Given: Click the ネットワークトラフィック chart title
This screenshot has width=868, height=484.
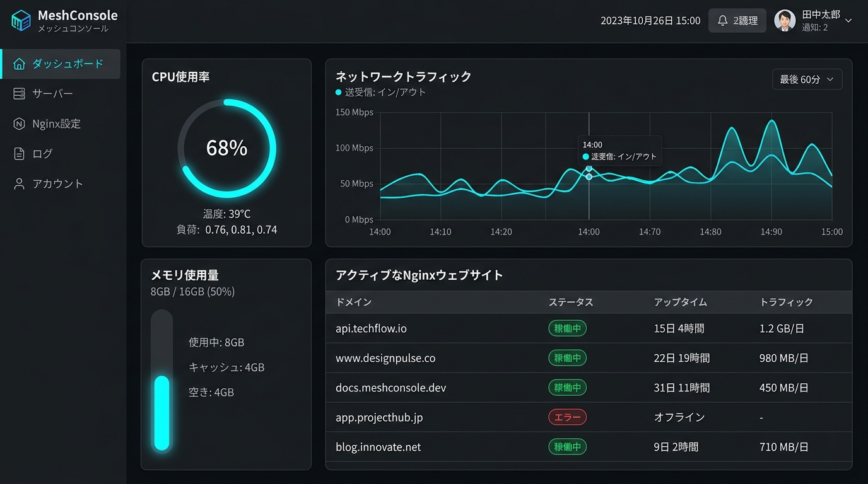Looking at the screenshot, I should click(404, 76).
